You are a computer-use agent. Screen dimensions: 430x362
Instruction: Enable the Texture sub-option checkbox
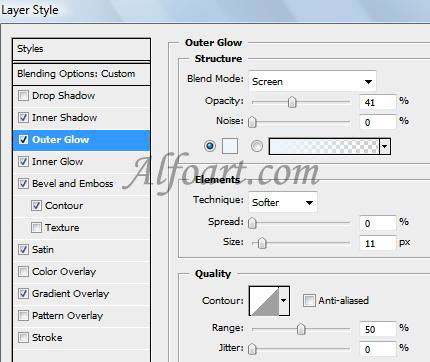pos(36,228)
